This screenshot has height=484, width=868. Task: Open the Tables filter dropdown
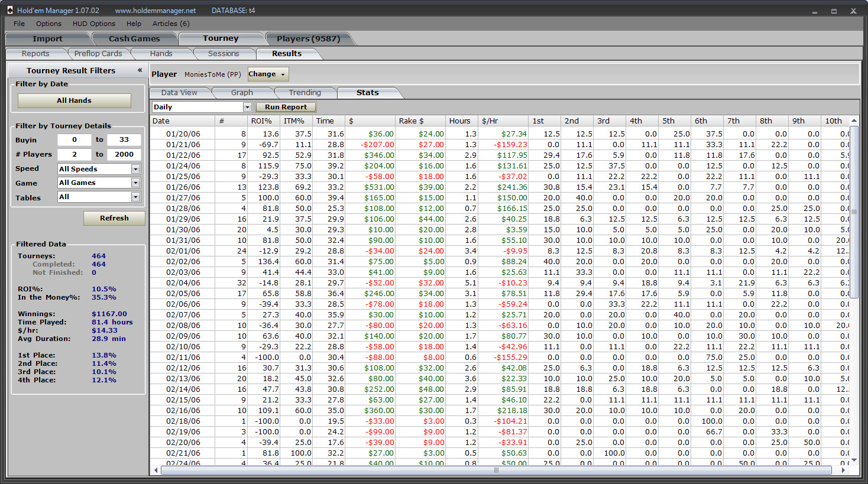tap(135, 197)
